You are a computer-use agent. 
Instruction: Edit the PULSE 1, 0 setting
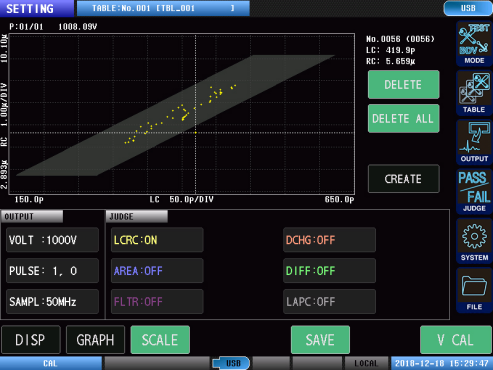click(52, 271)
